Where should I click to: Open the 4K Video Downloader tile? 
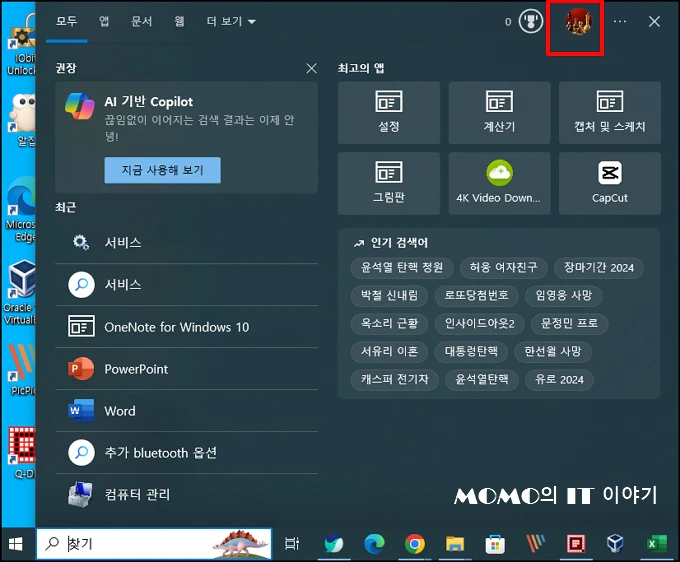[x=499, y=183]
